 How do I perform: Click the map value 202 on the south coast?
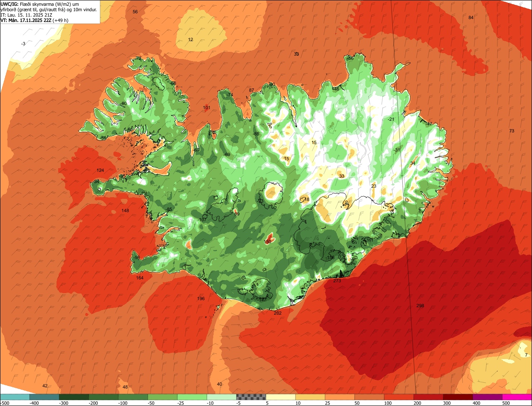[x=278, y=313]
